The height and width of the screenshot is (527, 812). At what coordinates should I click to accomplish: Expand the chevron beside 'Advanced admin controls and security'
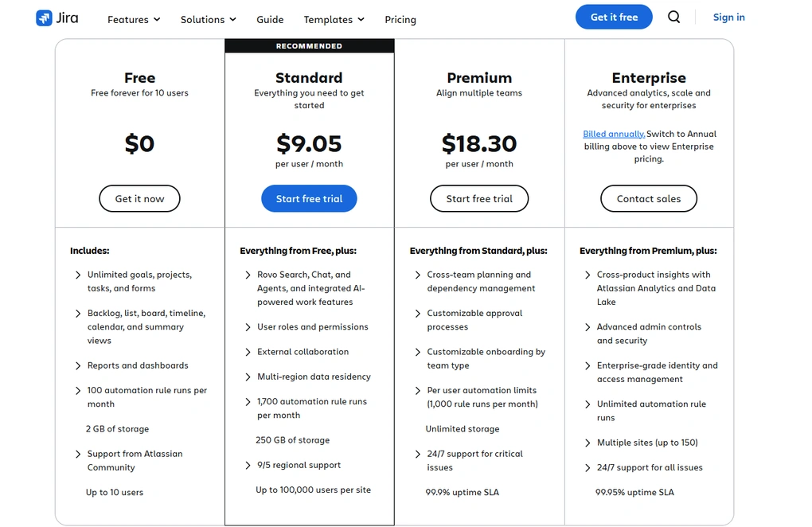tap(587, 326)
